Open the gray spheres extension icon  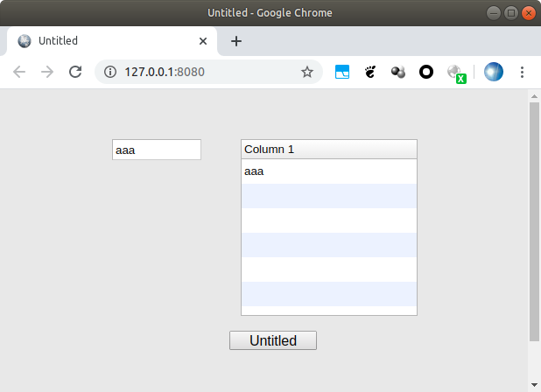pos(398,72)
